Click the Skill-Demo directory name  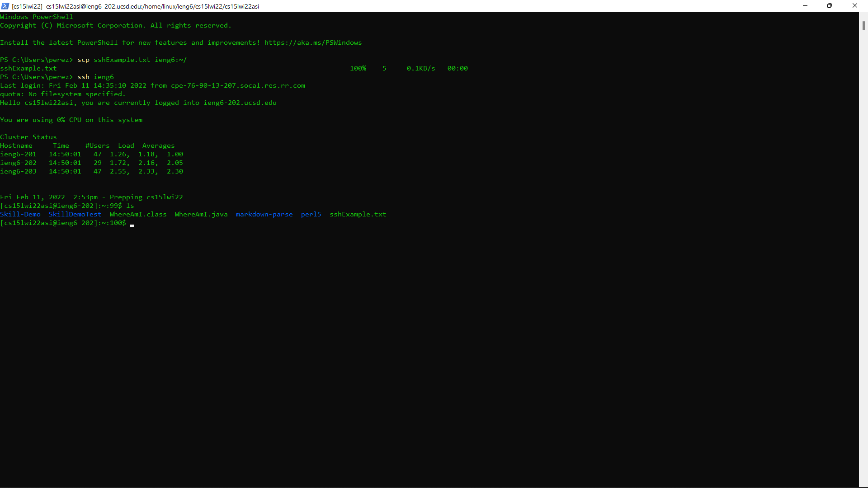tap(20, 214)
